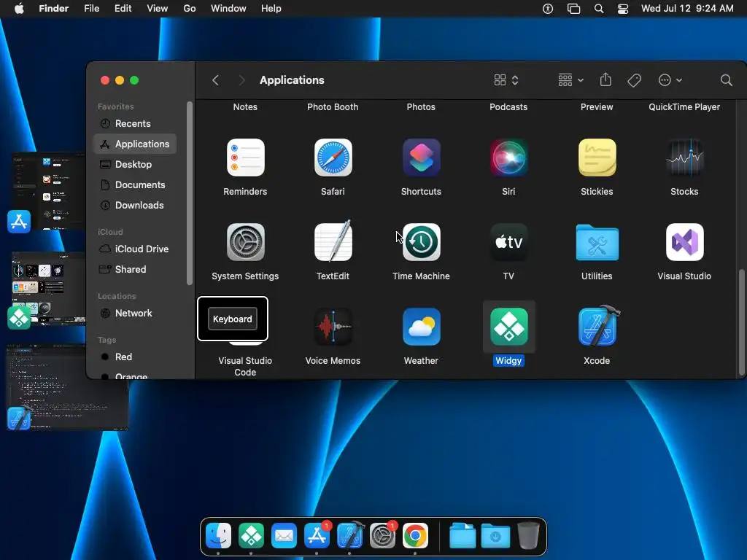The width and height of the screenshot is (747, 560).
Task: Filter by the Red tag
Action: tap(135, 357)
